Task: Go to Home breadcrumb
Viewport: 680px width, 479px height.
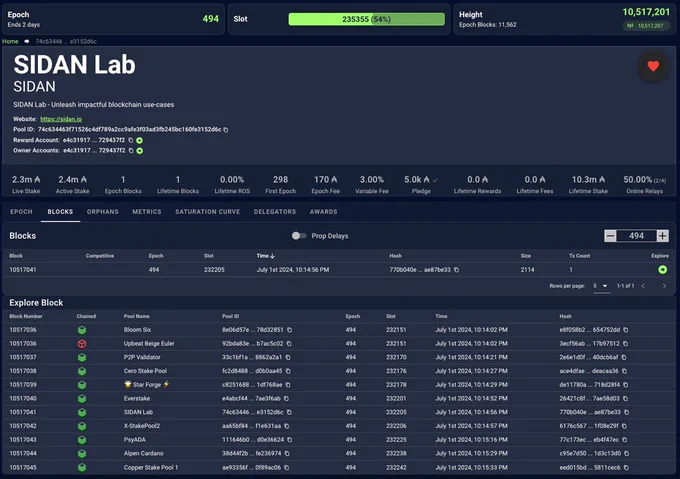Action: pyautogui.click(x=10, y=42)
